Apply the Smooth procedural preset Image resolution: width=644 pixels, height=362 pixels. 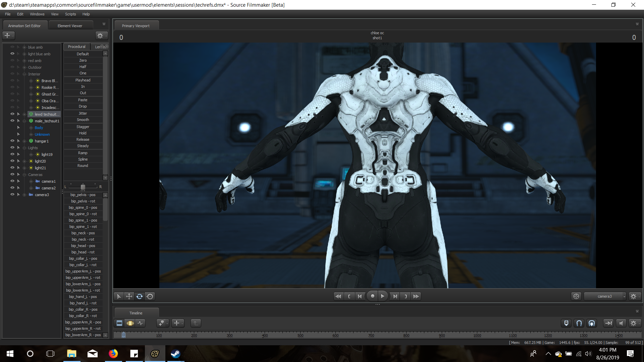[83, 120]
